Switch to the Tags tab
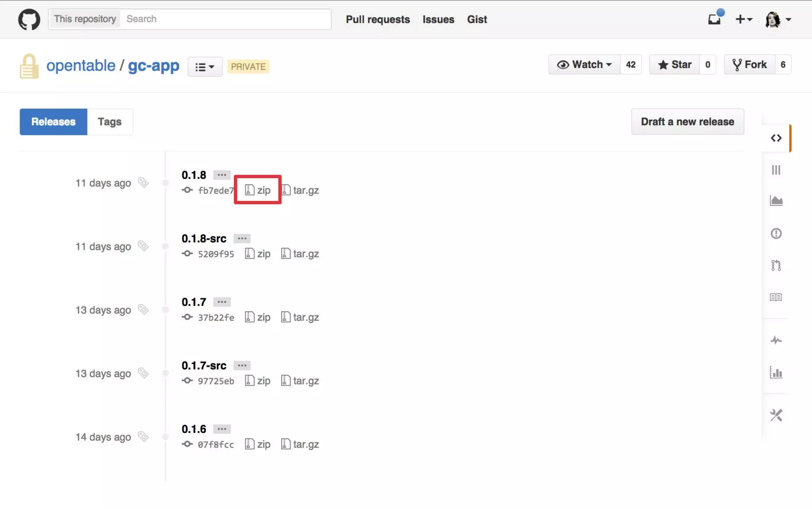Screen dimensions: 812x508 110,122
